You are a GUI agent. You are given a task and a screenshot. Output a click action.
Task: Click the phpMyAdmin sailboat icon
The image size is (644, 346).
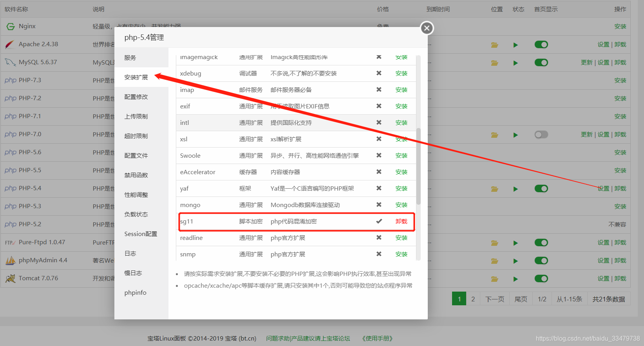tap(11, 260)
